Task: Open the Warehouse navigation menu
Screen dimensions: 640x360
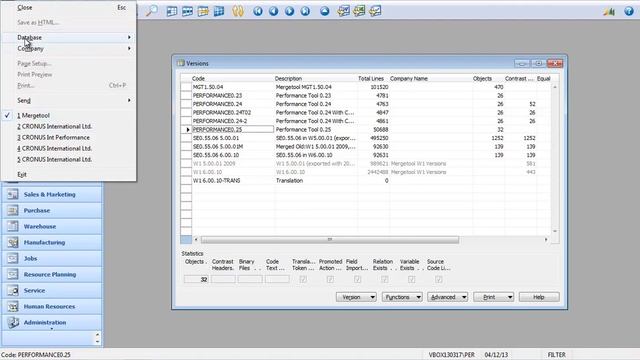Action: pyautogui.click(x=52, y=226)
